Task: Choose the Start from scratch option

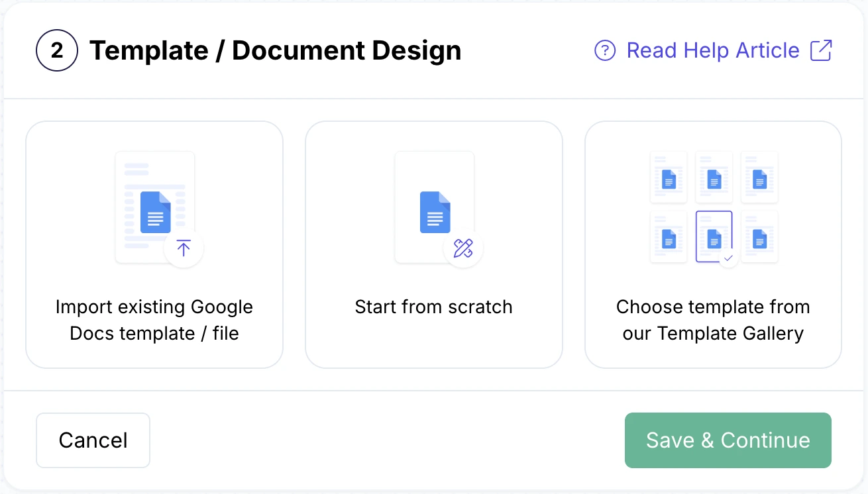Action: tap(434, 244)
